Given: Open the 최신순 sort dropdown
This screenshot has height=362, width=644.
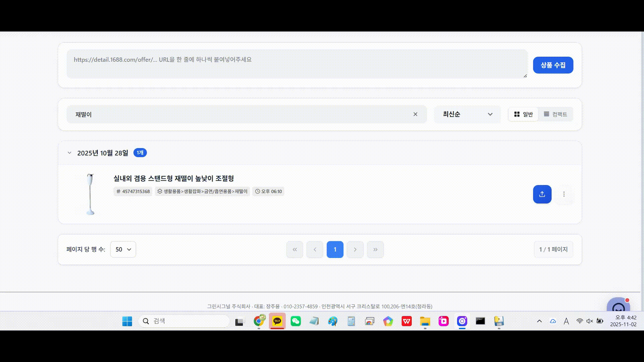Looking at the screenshot, I should point(467,114).
